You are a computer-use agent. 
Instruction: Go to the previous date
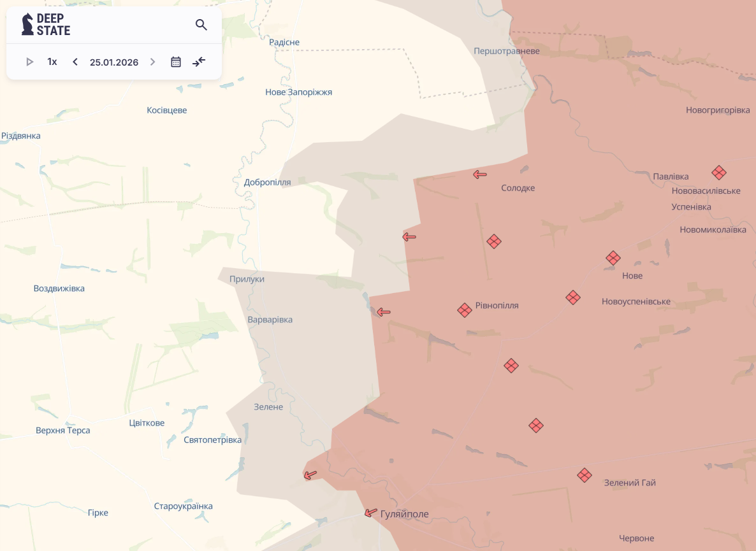pos(75,62)
